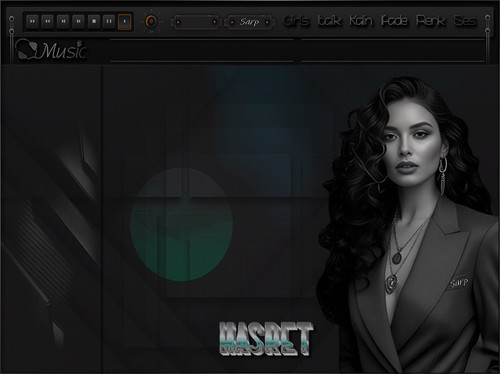Click the Sarp badge on the blazer
Image resolution: width=500 pixels, height=374 pixels.
point(459,283)
